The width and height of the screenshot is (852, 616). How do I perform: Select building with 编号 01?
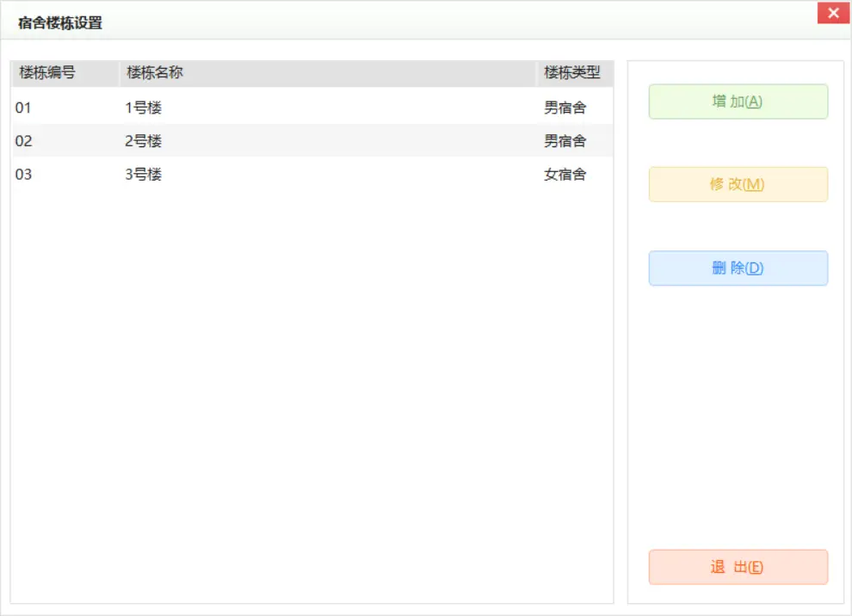click(23, 107)
